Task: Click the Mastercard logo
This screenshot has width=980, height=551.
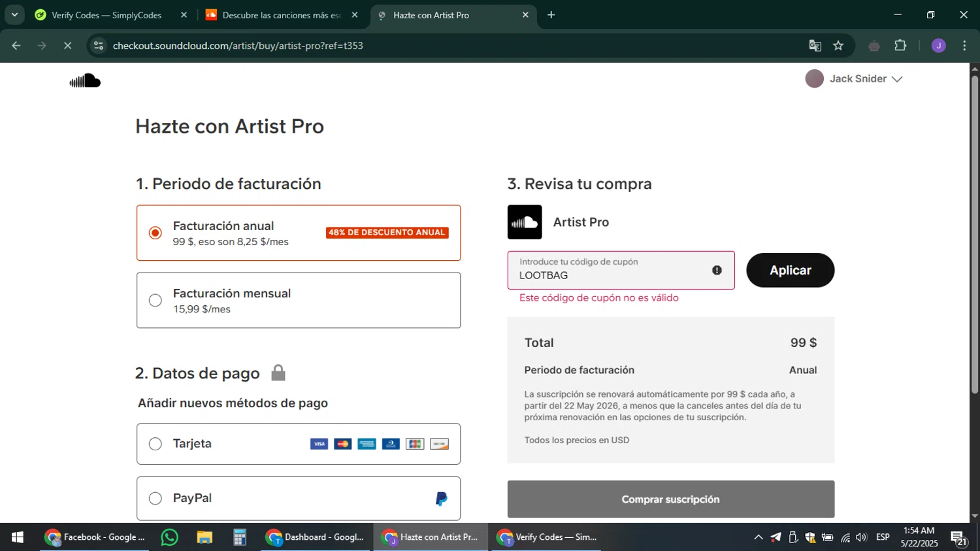Action: [342, 444]
